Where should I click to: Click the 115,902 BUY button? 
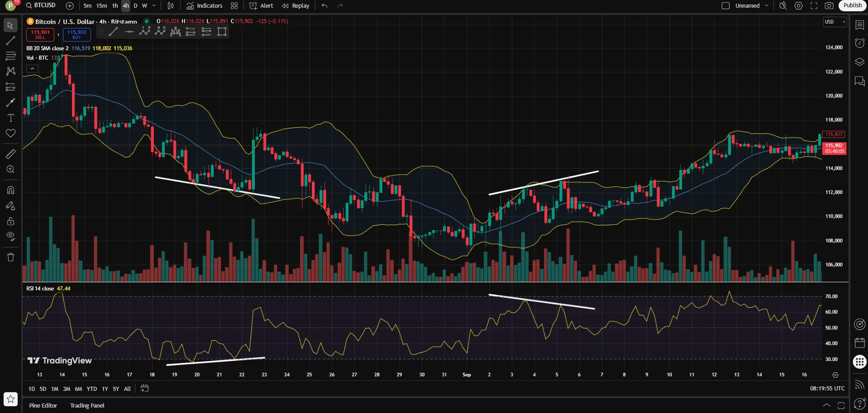click(x=76, y=34)
